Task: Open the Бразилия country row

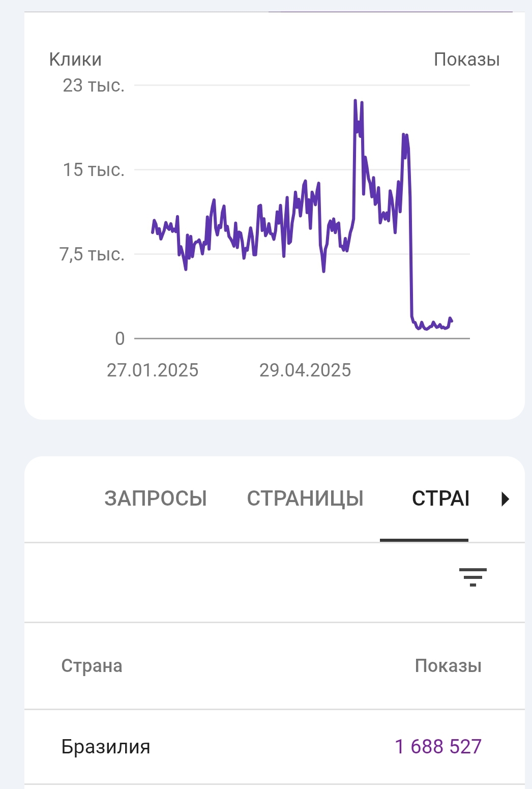Action: [275, 747]
